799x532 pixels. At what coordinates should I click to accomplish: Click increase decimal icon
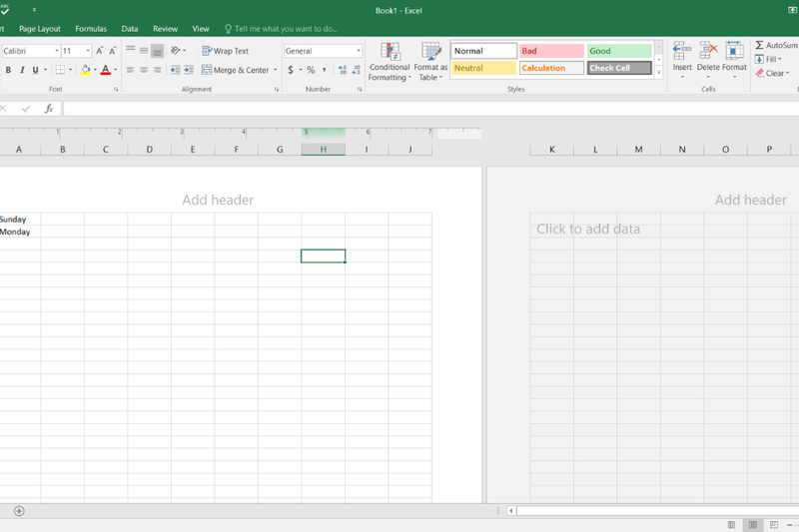tap(343, 70)
